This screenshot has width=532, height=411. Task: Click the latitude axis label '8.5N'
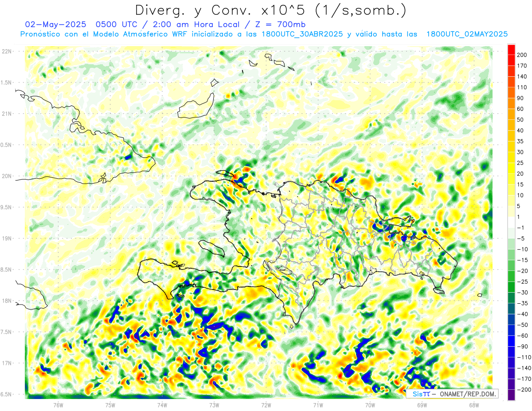7,270
